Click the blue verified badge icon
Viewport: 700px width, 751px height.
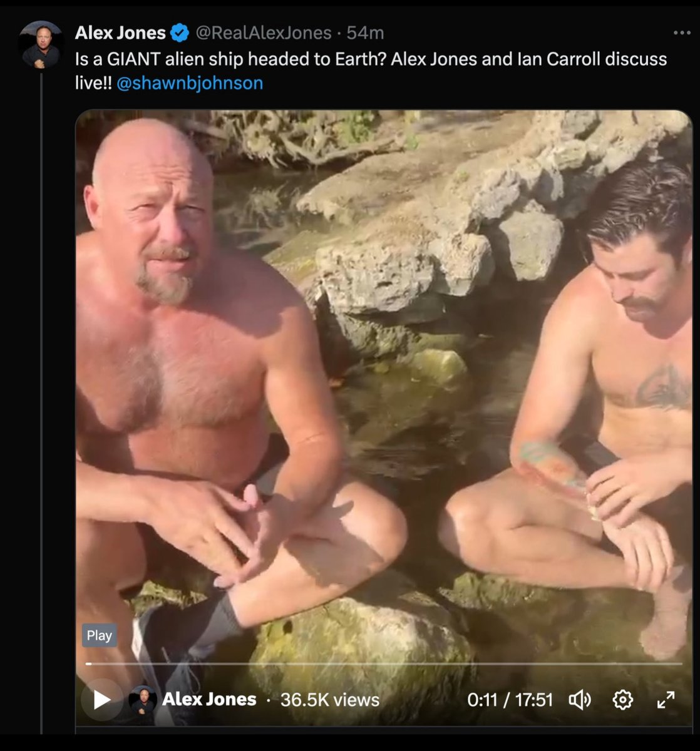coord(181,32)
